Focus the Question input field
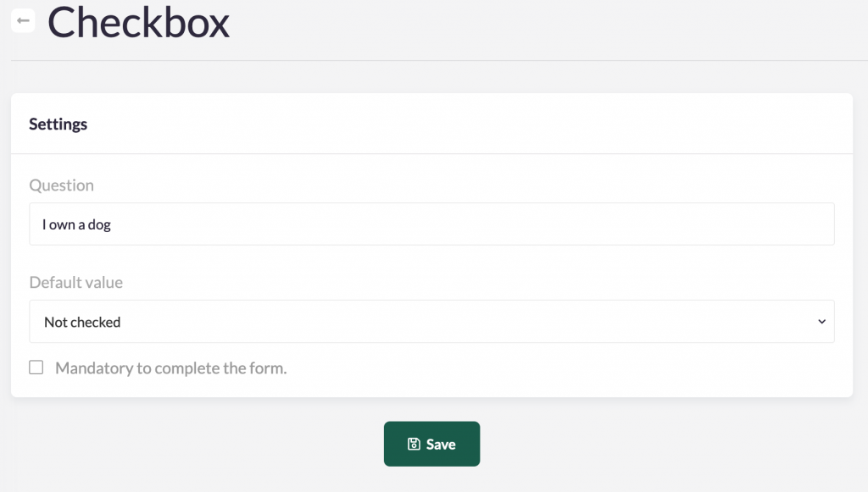The width and height of the screenshot is (868, 492). [431, 224]
